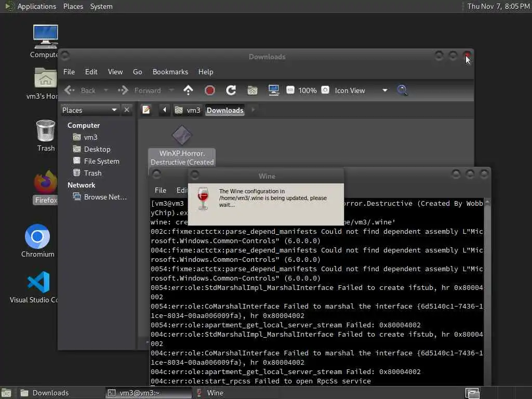Open Computer location toolbar icon
532x399 pixels.
(x=273, y=90)
